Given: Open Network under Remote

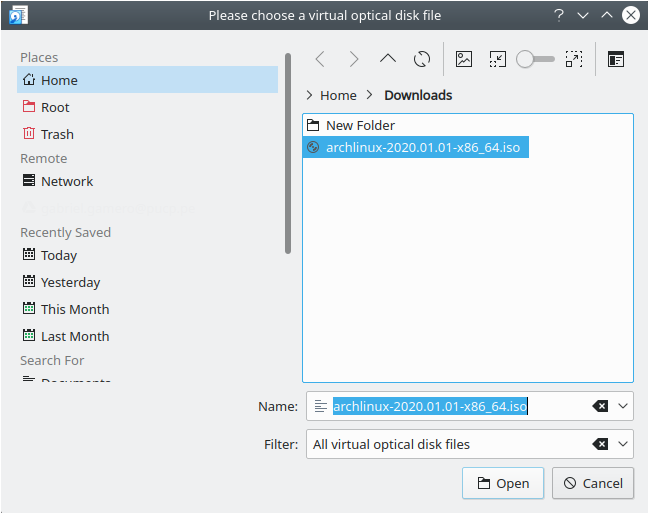Looking at the screenshot, I should [147, 181].
